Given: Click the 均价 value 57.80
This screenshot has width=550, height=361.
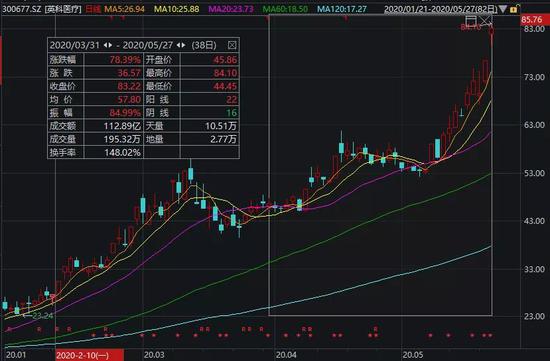Looking at the screenshot, I should (129, 100).
